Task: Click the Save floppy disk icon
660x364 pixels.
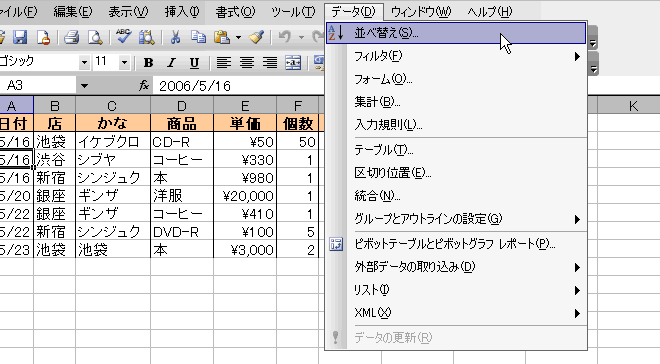Action: point(20,37)
